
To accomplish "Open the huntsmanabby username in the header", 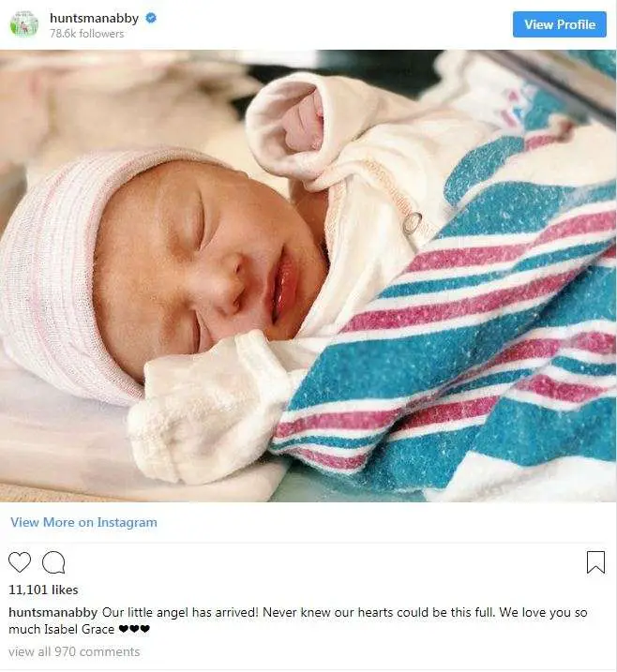I will click(95, 18).
